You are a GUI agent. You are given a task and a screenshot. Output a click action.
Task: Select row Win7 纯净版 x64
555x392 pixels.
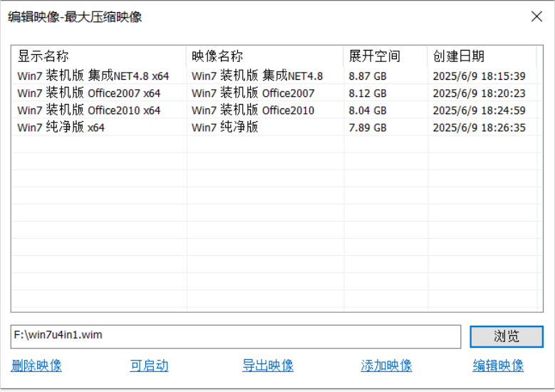point(277,127)
